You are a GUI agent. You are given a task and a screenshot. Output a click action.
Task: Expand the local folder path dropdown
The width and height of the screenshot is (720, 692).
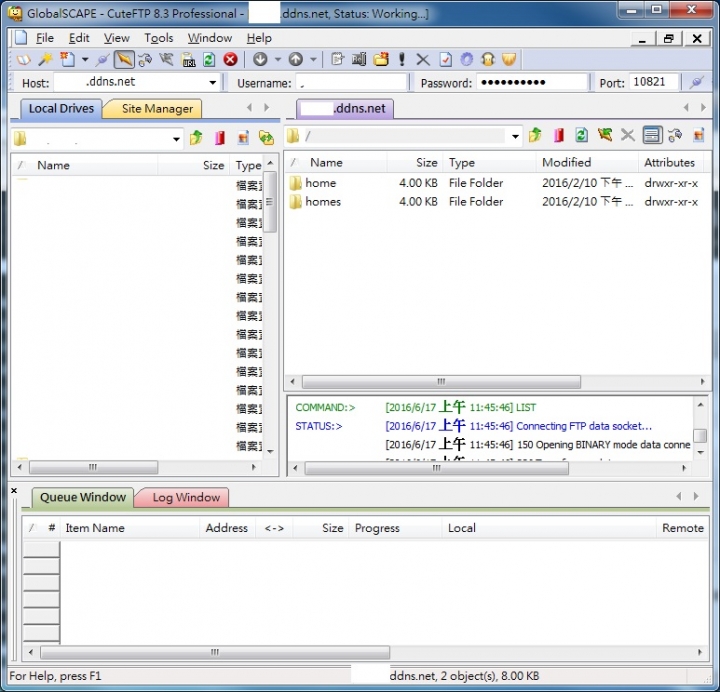(x=176, y=139)
